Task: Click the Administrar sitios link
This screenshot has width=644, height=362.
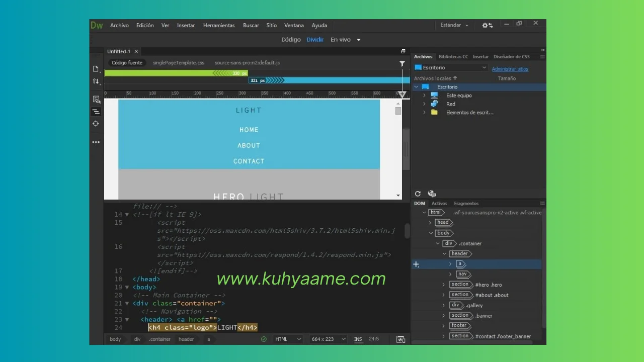Action: click(x=510, y=69)
